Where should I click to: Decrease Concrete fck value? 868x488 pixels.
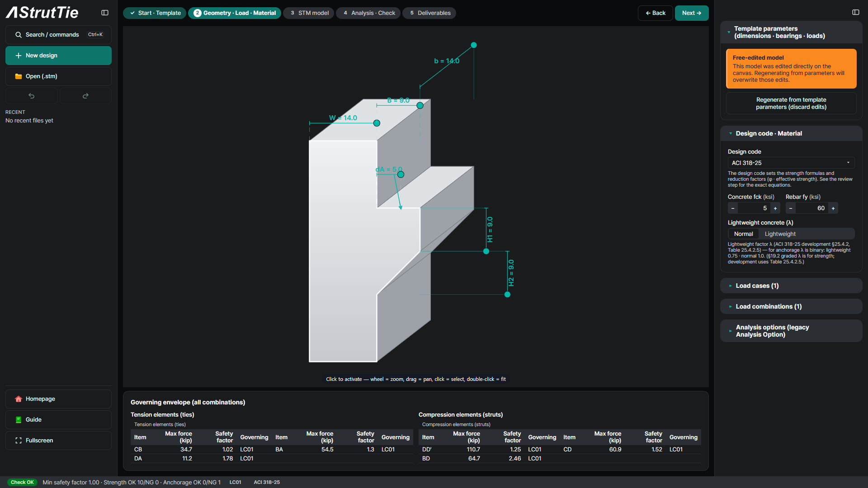733,208
